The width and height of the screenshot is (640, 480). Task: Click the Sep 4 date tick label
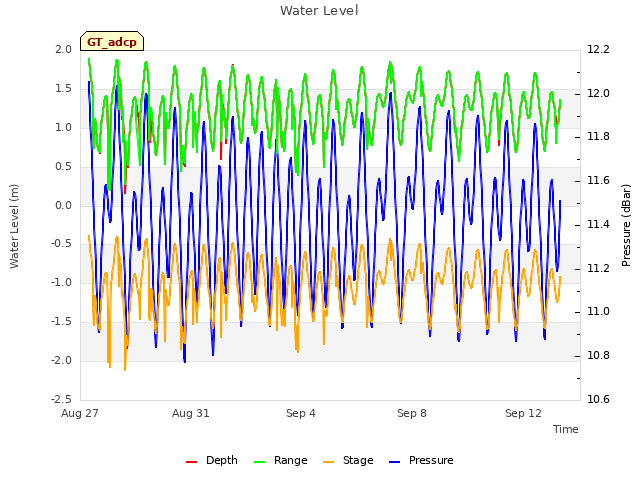[x=301, y=413]
